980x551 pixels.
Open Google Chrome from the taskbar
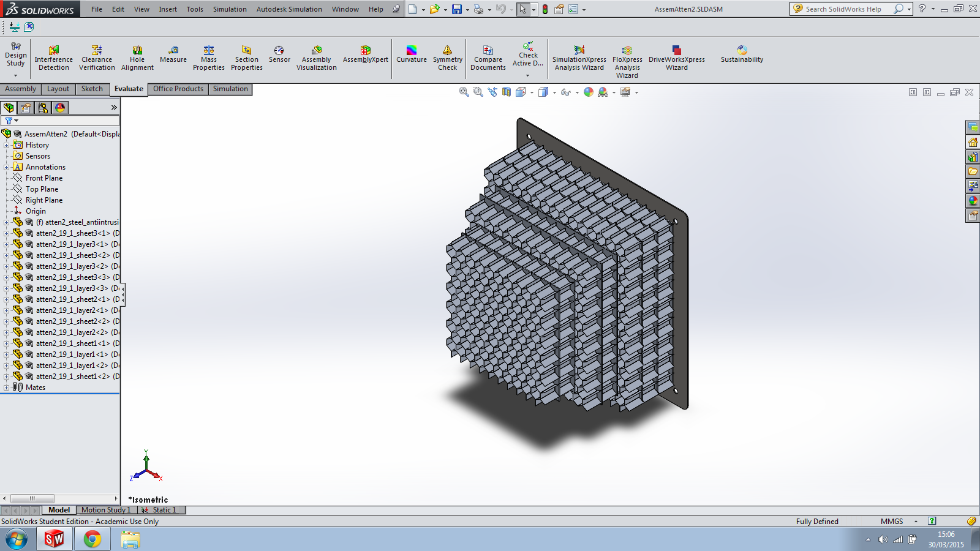pos(92,539)
